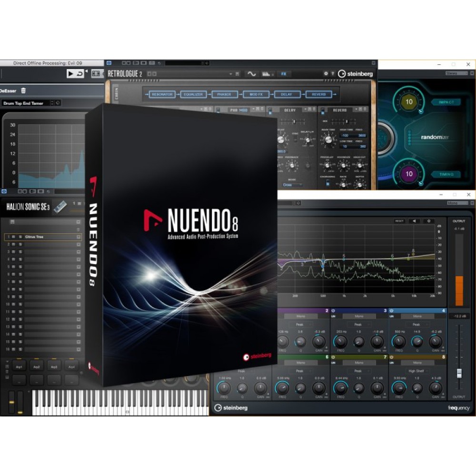Play audition in Direct Offline Processing window
Image resolution: width=476 pixels, height=476 pixels.
coord(70,73)
